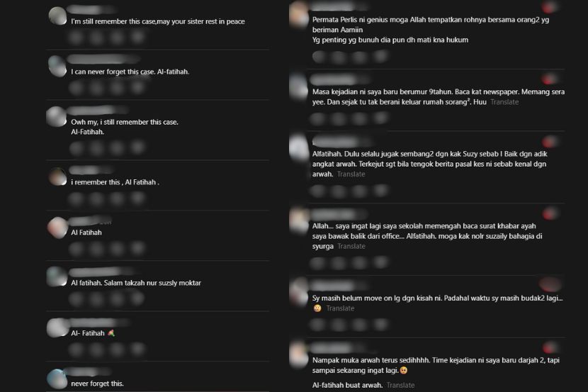Click first reaction icon under 'I can never forget this case'
This screenshot has width=588, height=392.
point(77,88)
